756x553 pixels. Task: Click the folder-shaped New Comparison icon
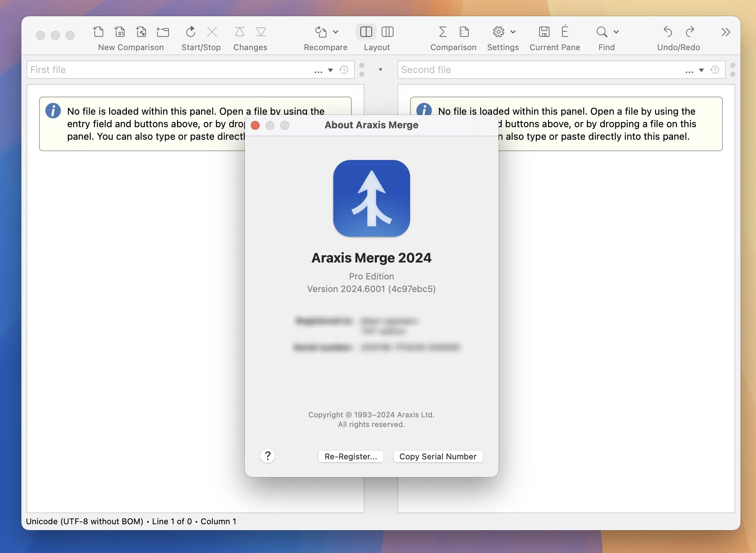[163, 32]
